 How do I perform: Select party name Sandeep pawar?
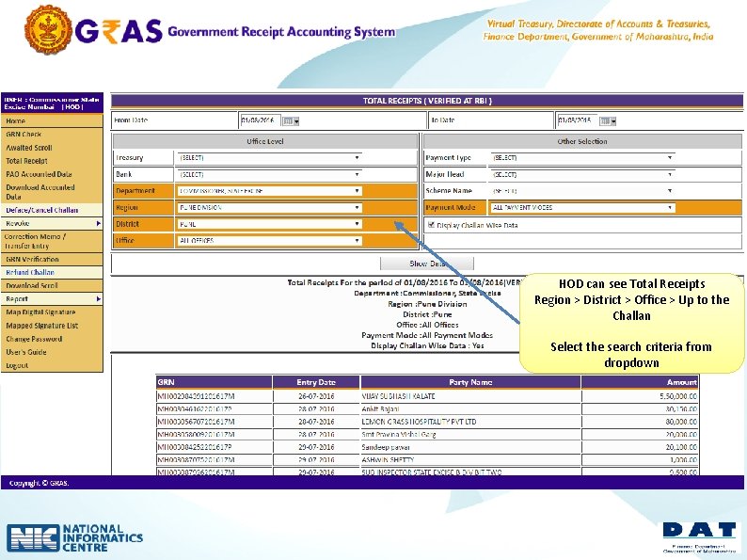click(386, 447)
